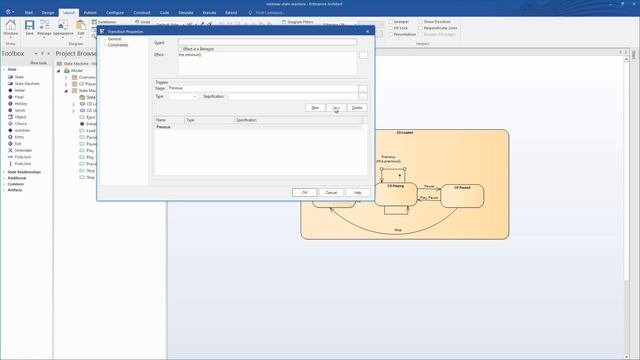
Task: Open the Publish ribbon tab
Action: (x=90, y=13)
